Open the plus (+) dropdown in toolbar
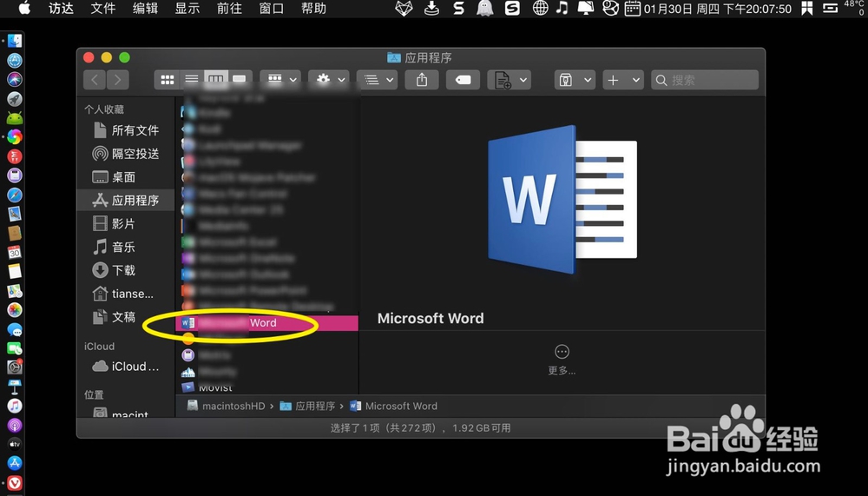The height and width of the screenshot is (496, 868). [x=622, y=80]
